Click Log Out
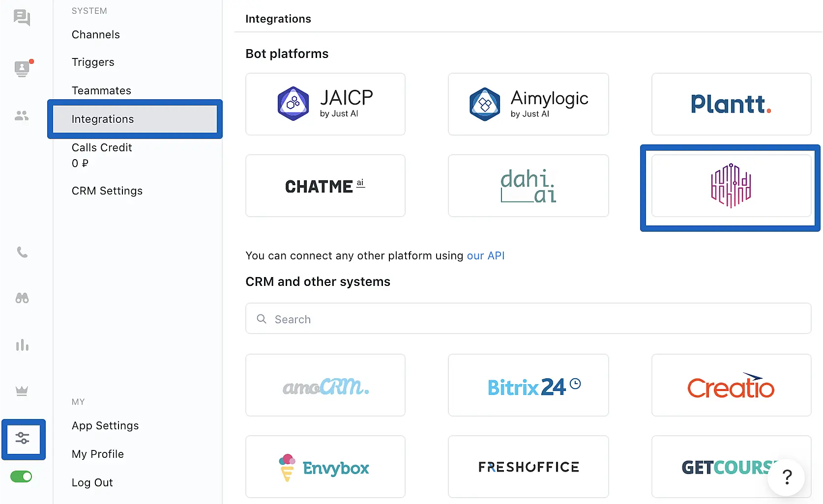Image resolution: width=823 pixels, height=504 pixels. [x=92, y=482]
